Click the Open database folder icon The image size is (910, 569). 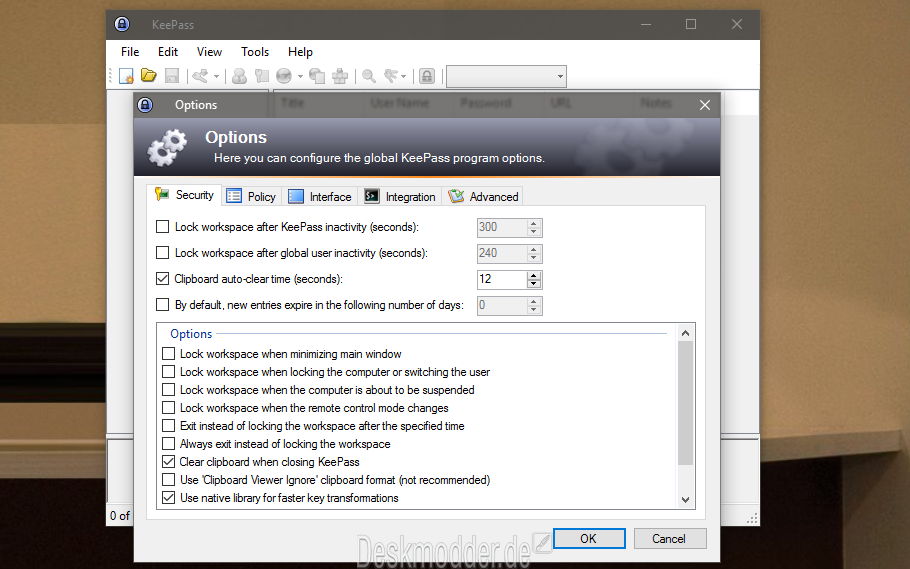(149, 75)
